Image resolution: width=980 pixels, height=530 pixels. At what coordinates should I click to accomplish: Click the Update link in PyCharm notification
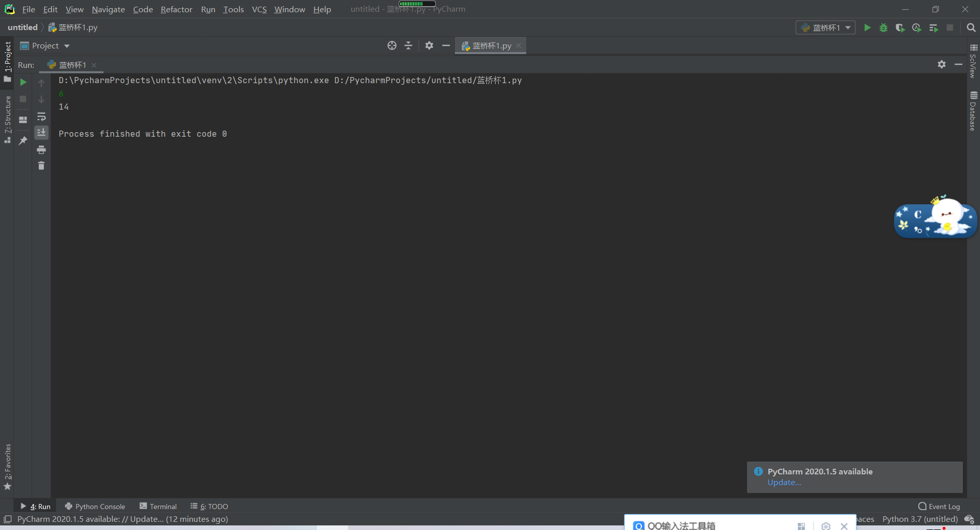coord(783,483)
